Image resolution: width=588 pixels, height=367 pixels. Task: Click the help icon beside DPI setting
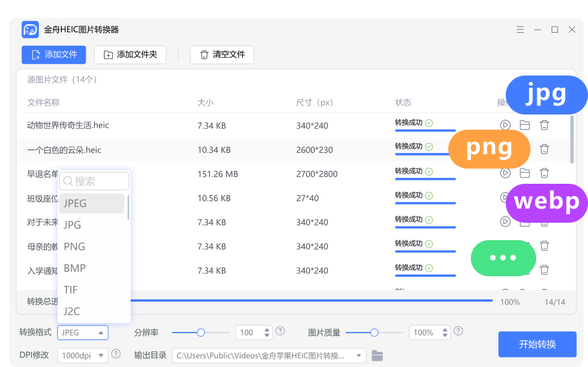[116, 354]
